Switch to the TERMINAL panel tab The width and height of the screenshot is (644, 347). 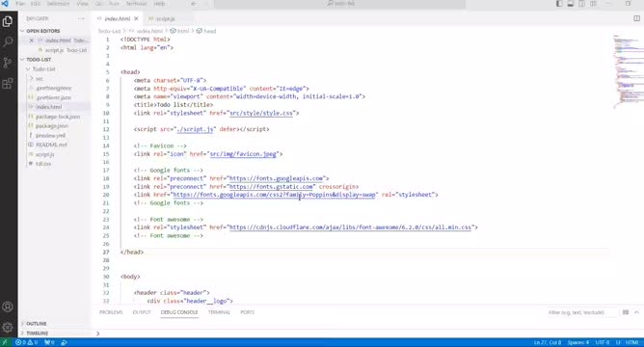pyautogui.click(x=219, y=312)
